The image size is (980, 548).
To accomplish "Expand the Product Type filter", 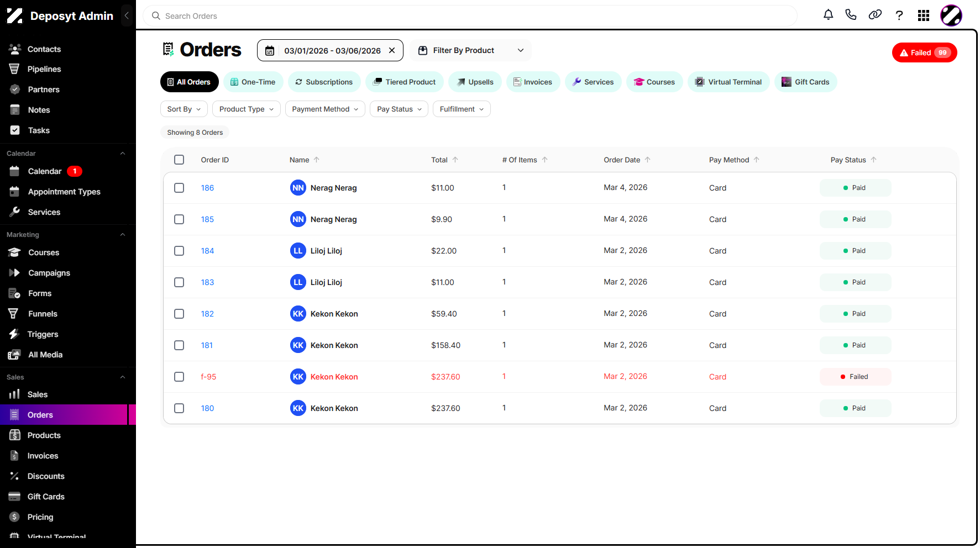I will [247, 109].
